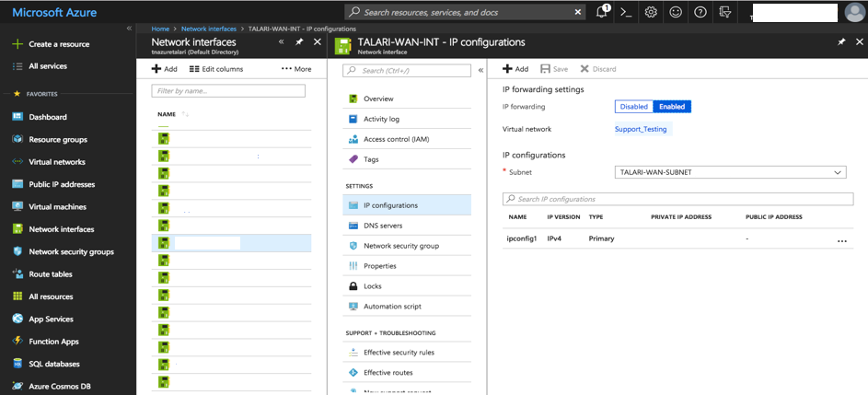
Task: Click Search IP configurations field
Action: tap(678, 199)
